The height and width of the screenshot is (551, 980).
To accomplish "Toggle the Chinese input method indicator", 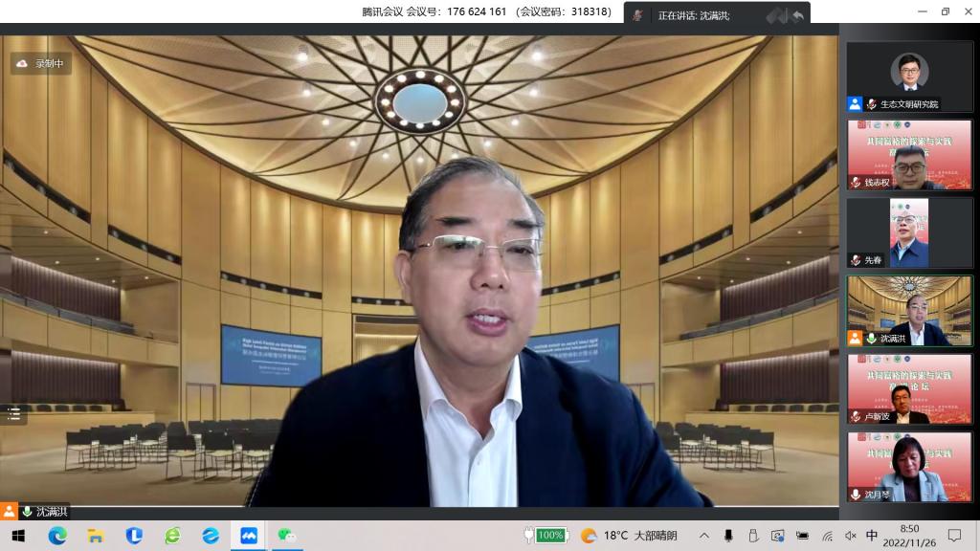I will (872, 536).
